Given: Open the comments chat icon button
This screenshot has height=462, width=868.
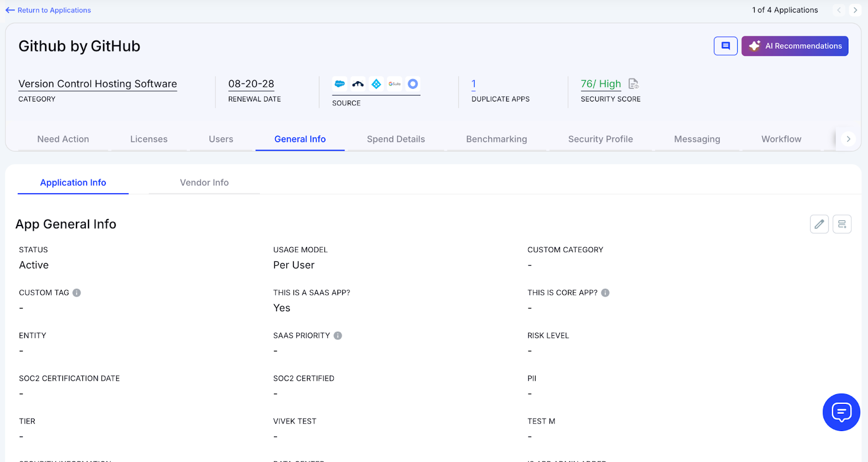Looking at the screenshot, I should tap(725, 46).
